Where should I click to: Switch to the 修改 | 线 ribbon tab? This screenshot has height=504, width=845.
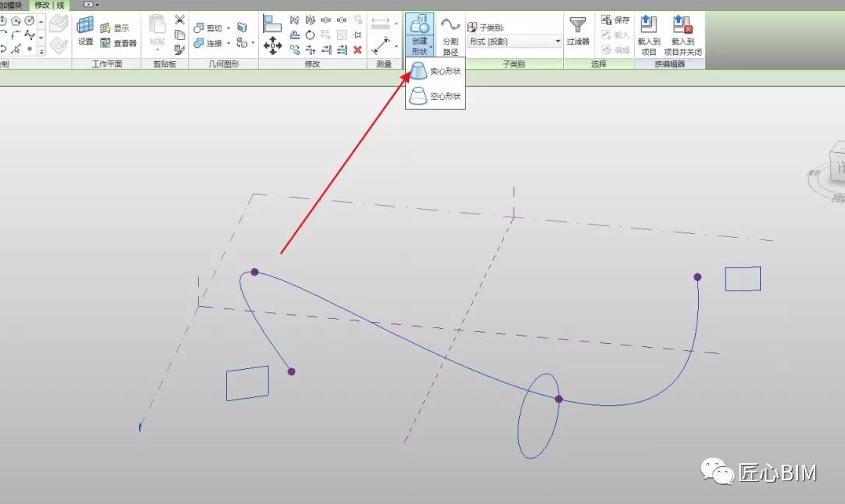[49, 5]
